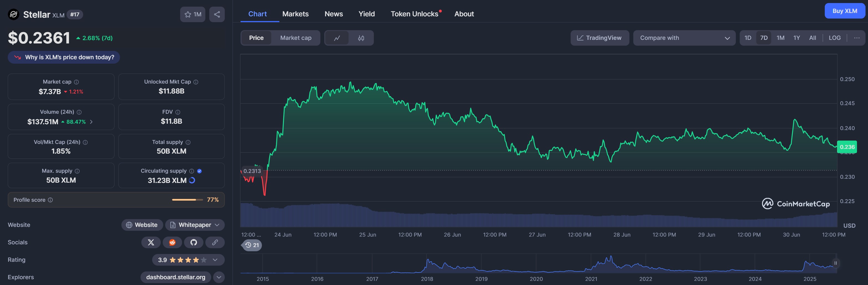This screenshot has width=868, height=285.
Task: Switch to line chart icon
Action: 337,38
